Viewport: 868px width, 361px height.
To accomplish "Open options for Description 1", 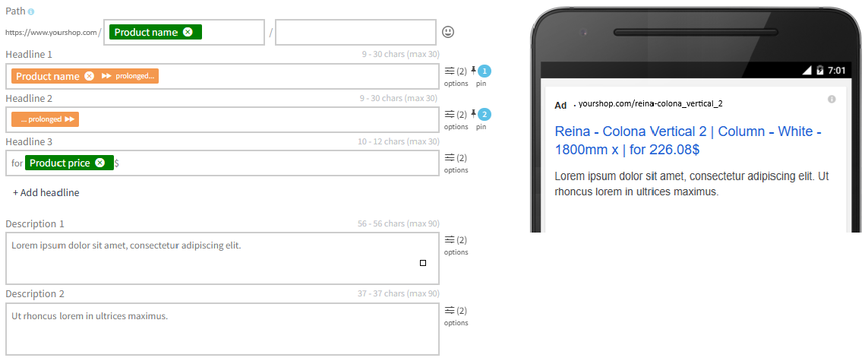I will (456, 245).
